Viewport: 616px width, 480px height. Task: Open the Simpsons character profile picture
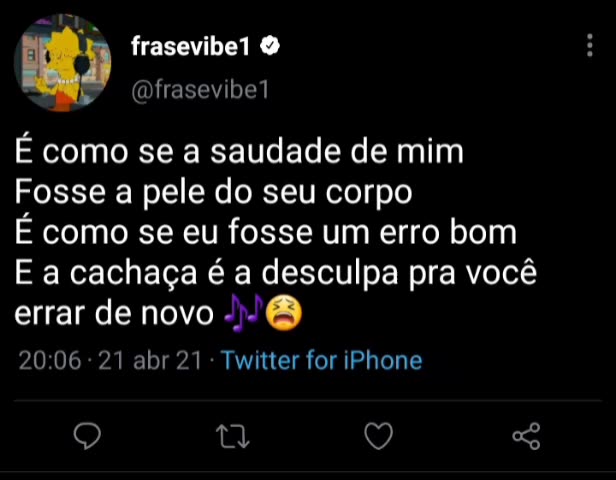[62, 63]
